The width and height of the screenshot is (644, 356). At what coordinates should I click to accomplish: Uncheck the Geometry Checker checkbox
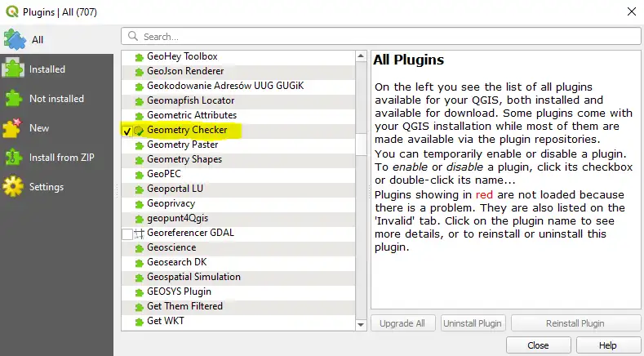127,131
